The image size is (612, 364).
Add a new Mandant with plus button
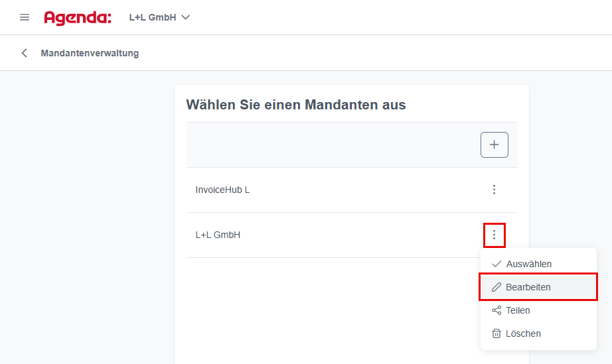(x=494, y=145)
